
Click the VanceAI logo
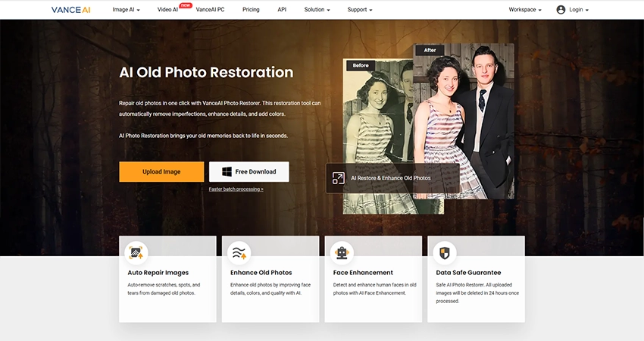[70, 9]
